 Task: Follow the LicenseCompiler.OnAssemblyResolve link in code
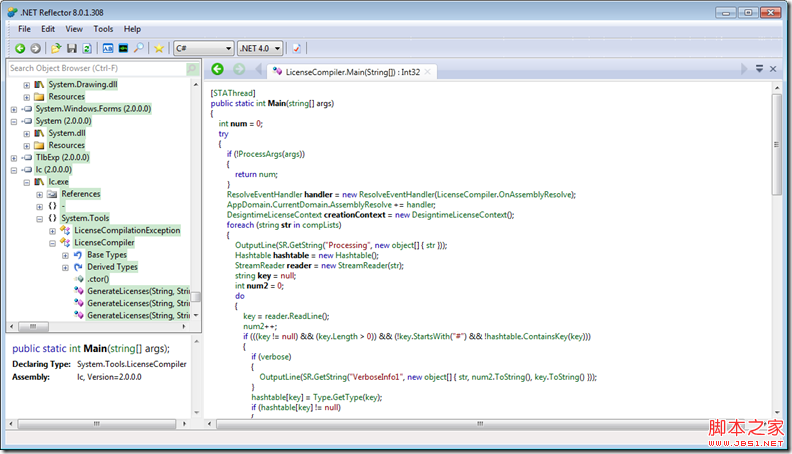(x=505, y=194)
